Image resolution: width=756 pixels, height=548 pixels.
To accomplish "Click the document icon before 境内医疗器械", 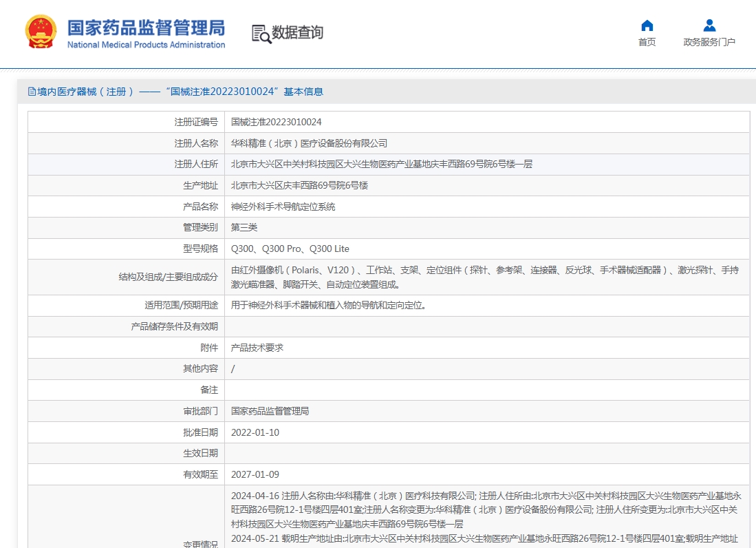I will (32, 92).
